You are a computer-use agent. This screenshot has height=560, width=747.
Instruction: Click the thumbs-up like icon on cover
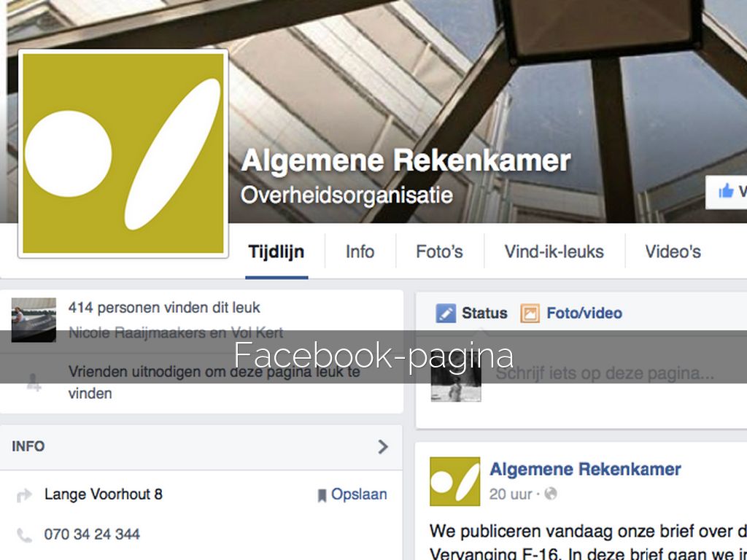(726, 192)
